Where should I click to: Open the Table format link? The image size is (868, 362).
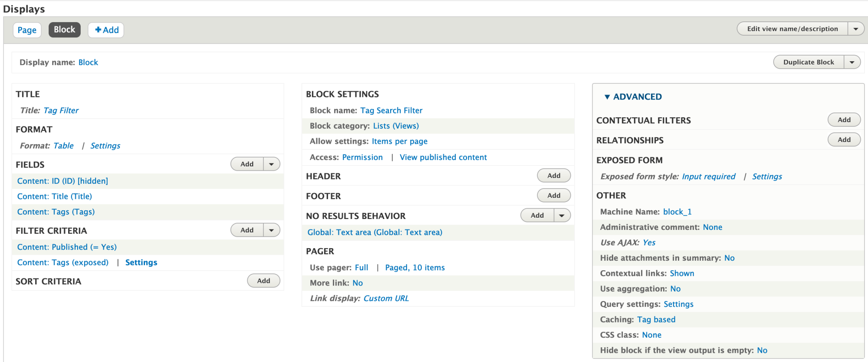tap(63, 146)
